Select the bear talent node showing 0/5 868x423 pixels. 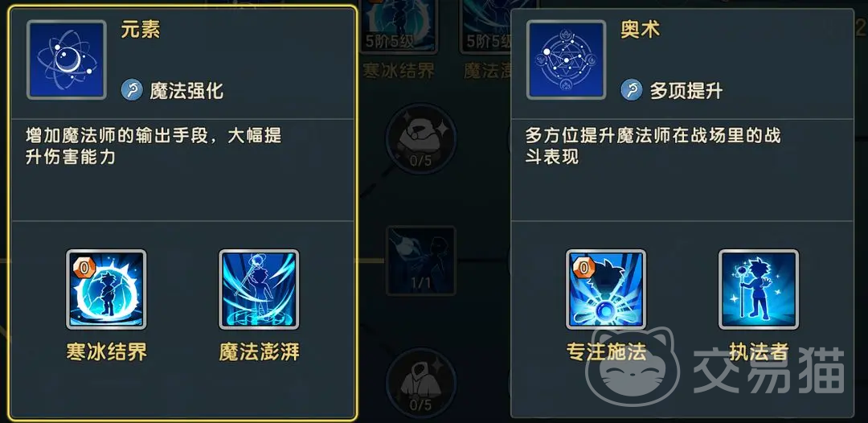click(420, 138)
